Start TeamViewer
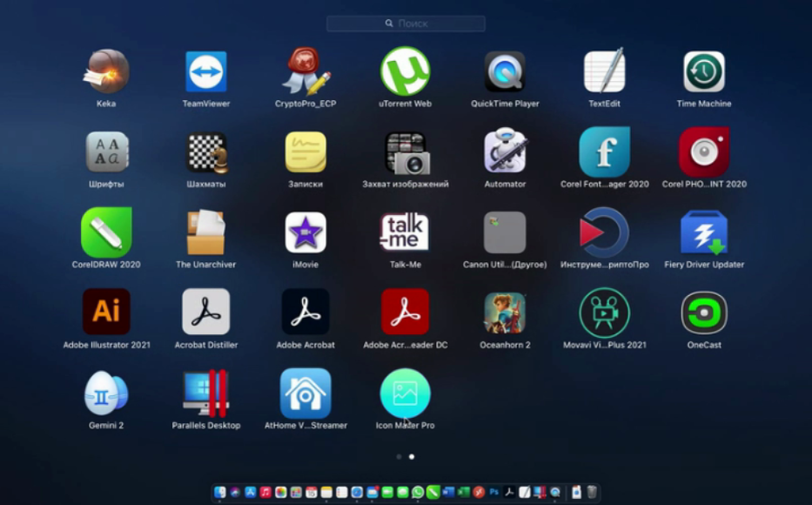This screenshot has height=505, width=812. point(205,74)
